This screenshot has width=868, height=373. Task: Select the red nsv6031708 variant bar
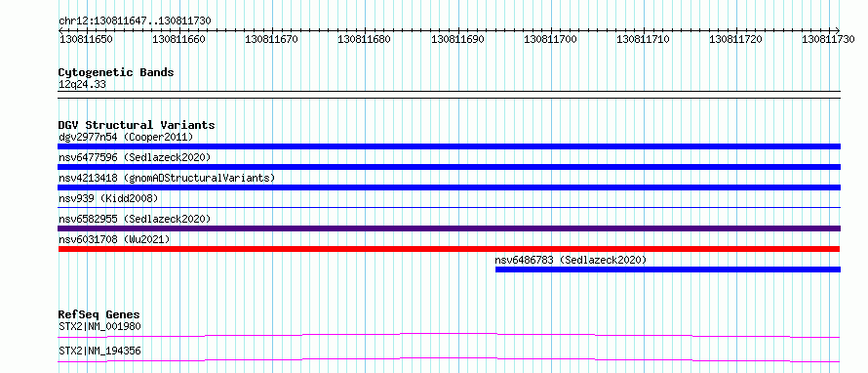[x=449, y=249]
